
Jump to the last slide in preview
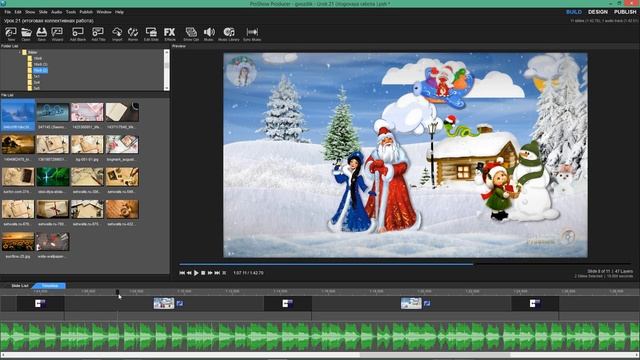(x=217, y=273)
